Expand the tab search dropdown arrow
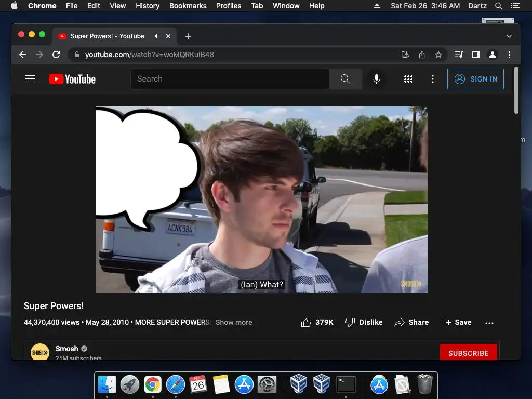 [x=509, y=36]
